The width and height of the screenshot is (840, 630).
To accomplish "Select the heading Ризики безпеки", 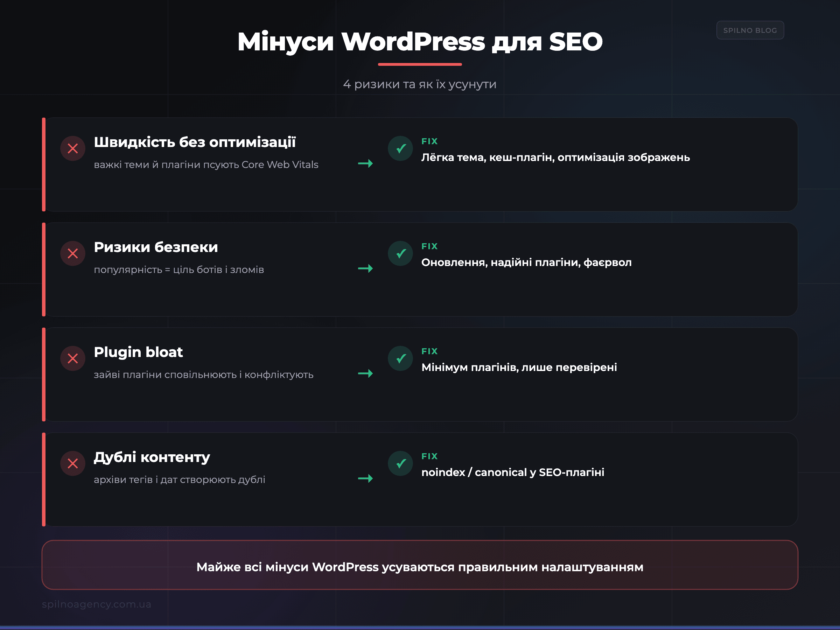I will pos(156,247).
